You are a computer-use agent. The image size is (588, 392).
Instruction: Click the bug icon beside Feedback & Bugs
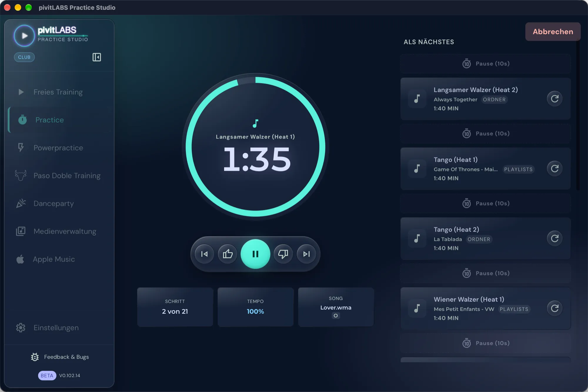pos(35,357)
